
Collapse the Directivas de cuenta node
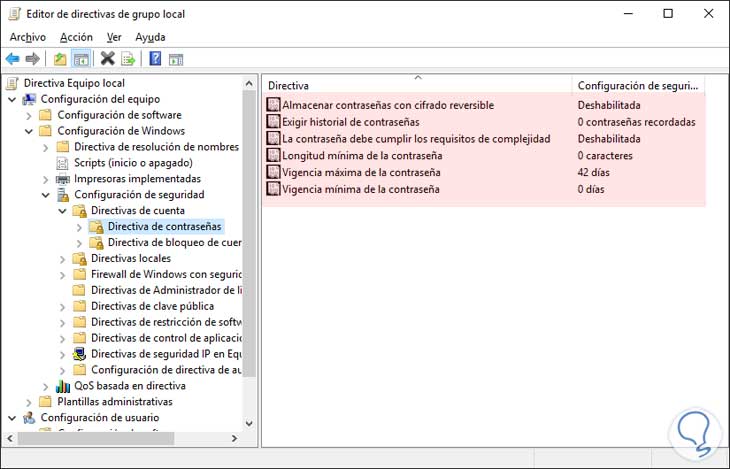(63, 211)
